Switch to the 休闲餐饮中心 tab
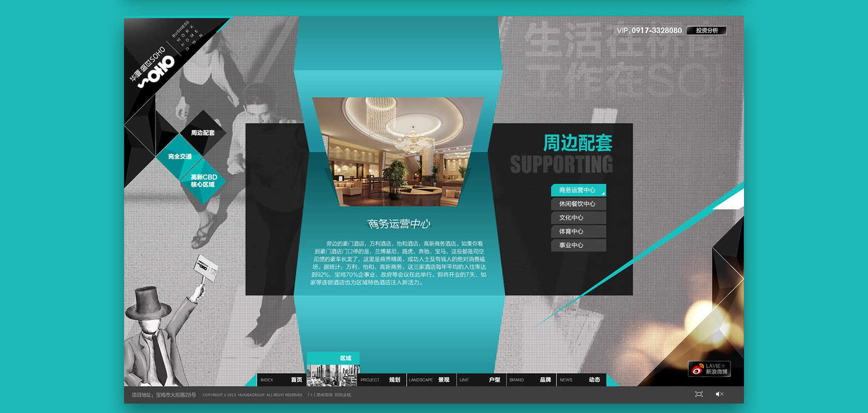 click(578, 204)
